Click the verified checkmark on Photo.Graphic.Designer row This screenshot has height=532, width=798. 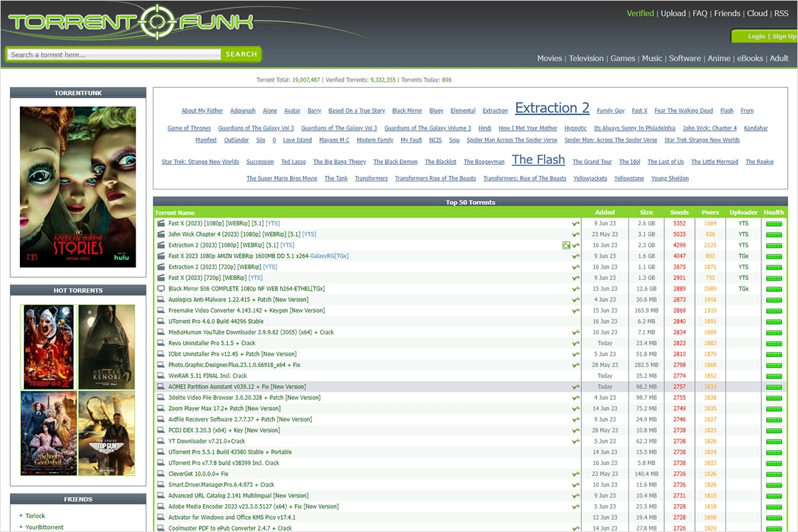tap(575, 365)
